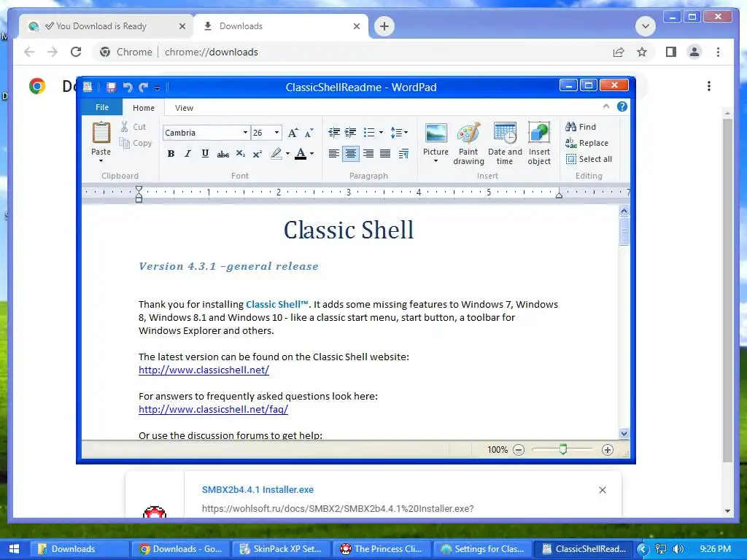Open http://www.classicshell.net/faq/ link
This screenshot has width=747, height=560.
coord(214,409)
